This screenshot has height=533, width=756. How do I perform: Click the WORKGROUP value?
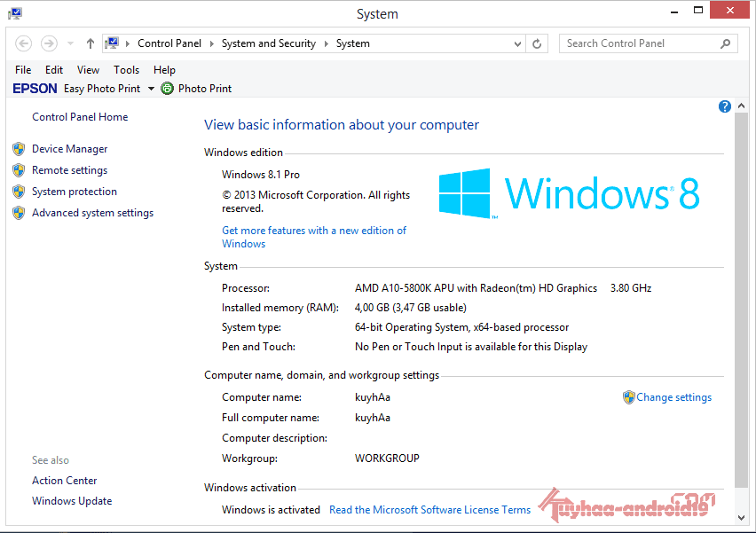tap(387, 459)
